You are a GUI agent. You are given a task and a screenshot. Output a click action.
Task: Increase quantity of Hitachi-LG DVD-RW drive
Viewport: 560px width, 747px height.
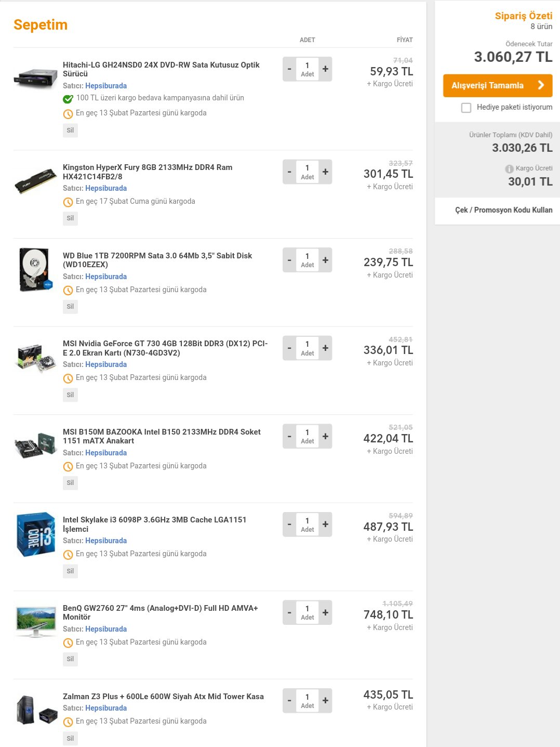325,69
